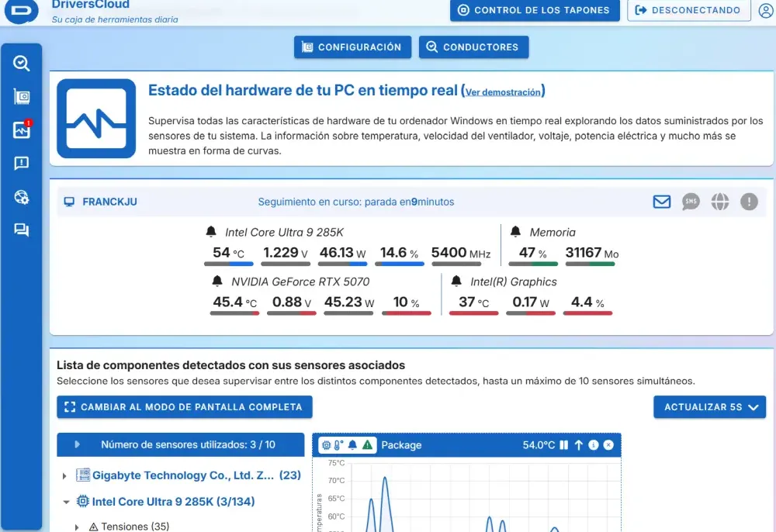The width and height of the screenshot is (776, 532).
Task: Open the globe with gear sidebar icon
Action: 21,197
